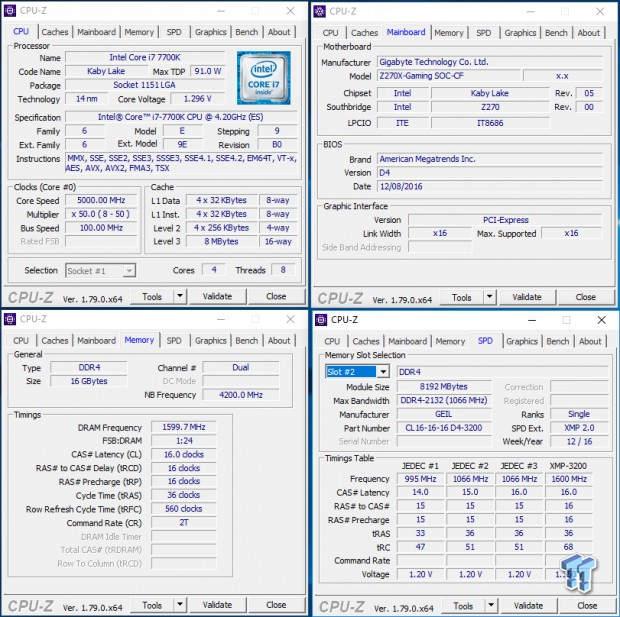Open SPD tab in the CPU window
The width and height of the screenshot is (620, 617).
tap(174, 32)
